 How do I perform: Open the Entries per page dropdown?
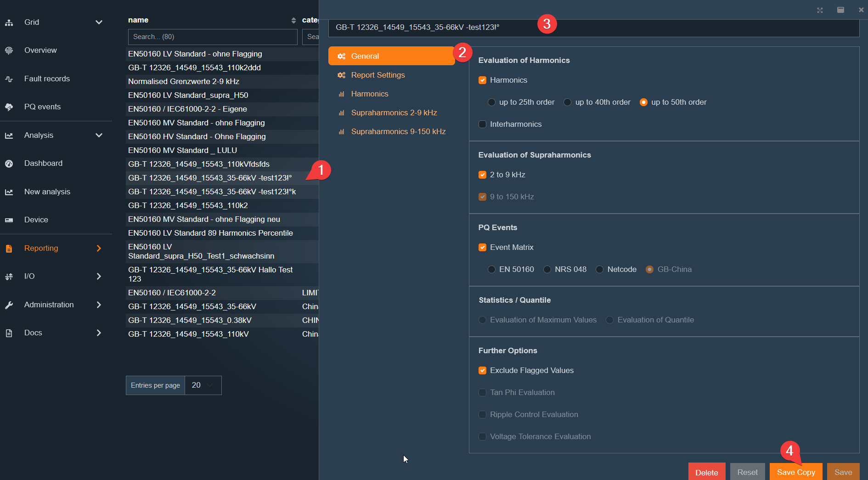pos(203,385)
